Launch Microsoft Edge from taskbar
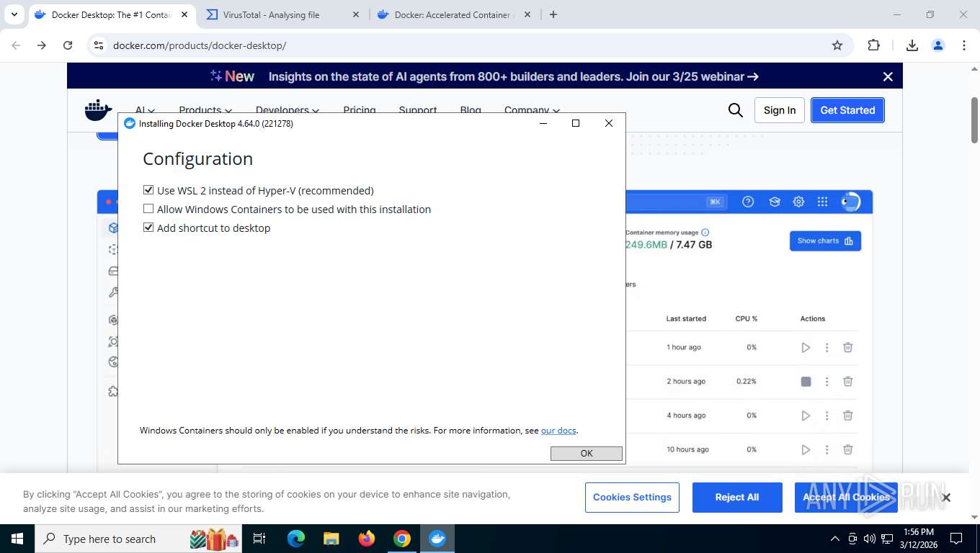The height and width of the screenshot is (553, 980). pos(295,539)
